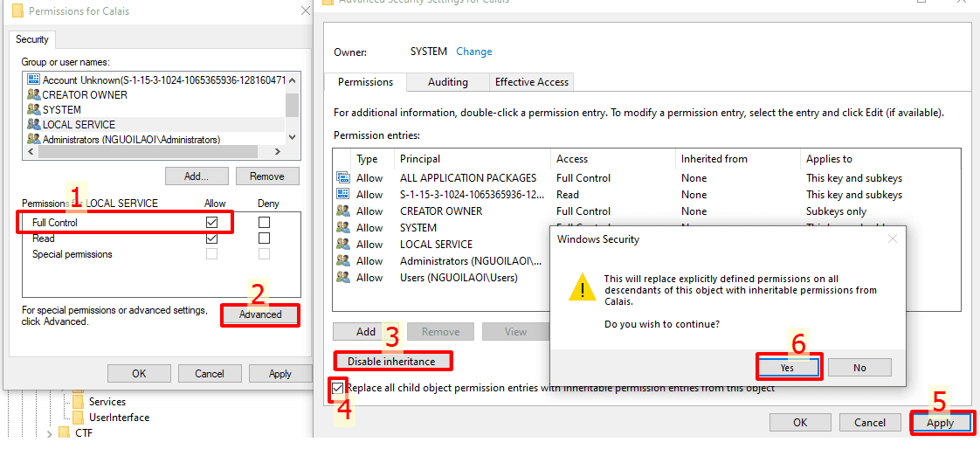The image size is (980, 449).
Task: Confirm with Yes in Windows Security dialog
Action: (x=788, y=368)
